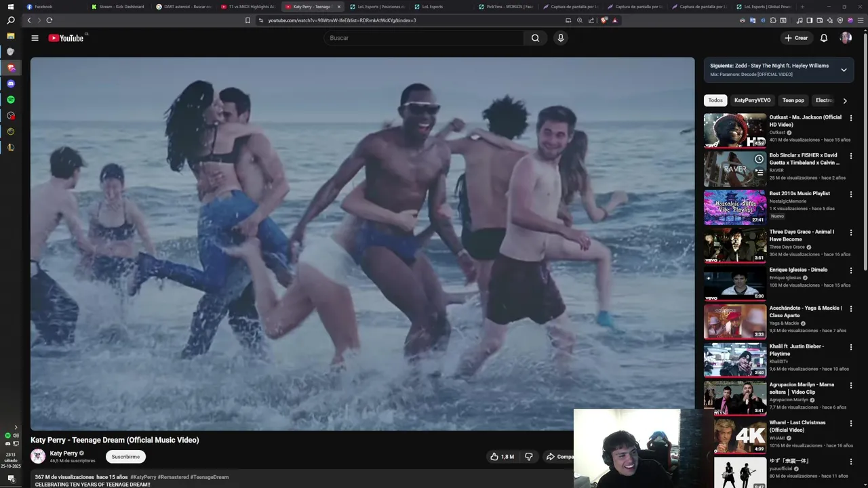Show more filter chips with the right arrow
868x488 pixels.
click(x=844, y=100)
